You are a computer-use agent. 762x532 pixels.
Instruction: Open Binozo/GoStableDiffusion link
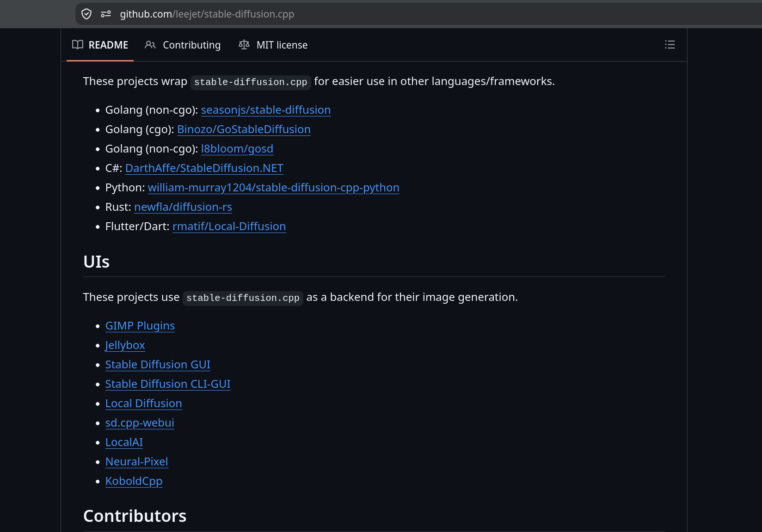[244, 129]
